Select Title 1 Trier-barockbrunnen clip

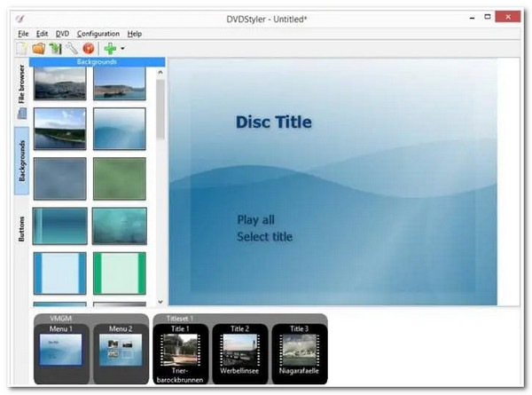(181, 353)
